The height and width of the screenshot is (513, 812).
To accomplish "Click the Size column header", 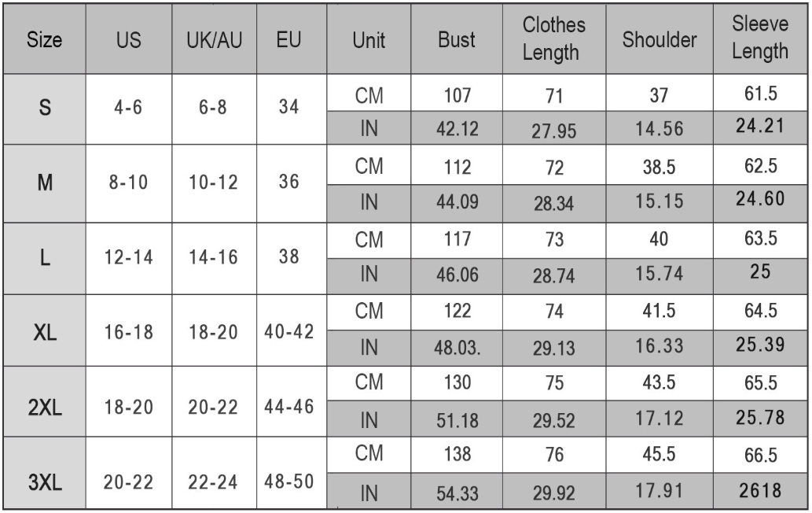I will (x=45, y=39).
